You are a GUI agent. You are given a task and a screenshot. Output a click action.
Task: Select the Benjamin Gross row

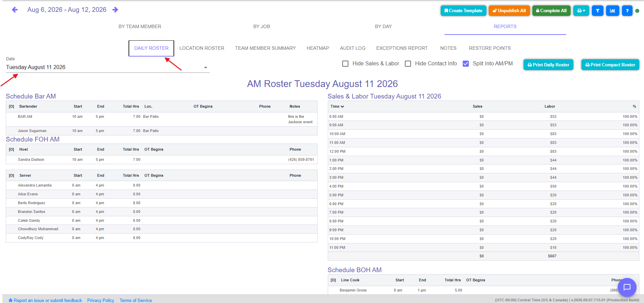(483, 290)
